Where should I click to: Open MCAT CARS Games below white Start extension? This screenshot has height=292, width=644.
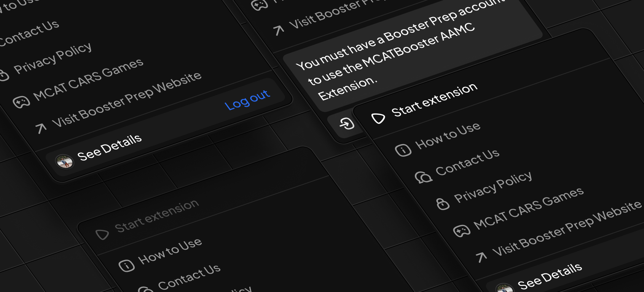[x=529, y=208]
